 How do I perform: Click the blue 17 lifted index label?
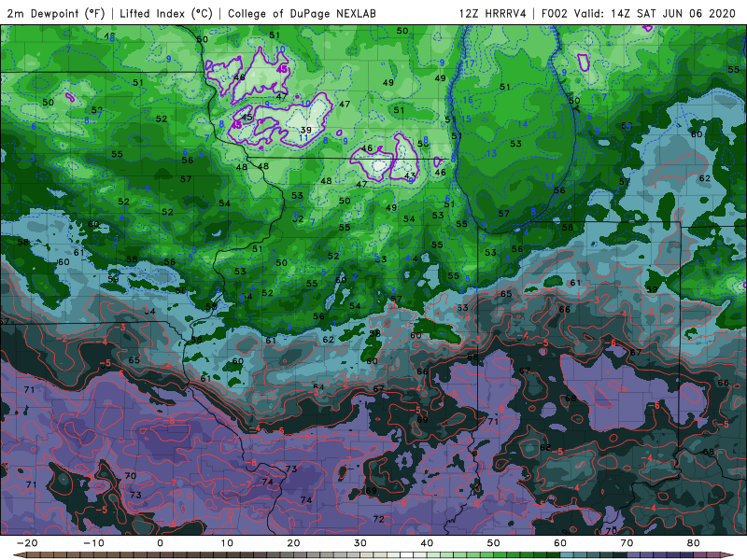(470, 63)
